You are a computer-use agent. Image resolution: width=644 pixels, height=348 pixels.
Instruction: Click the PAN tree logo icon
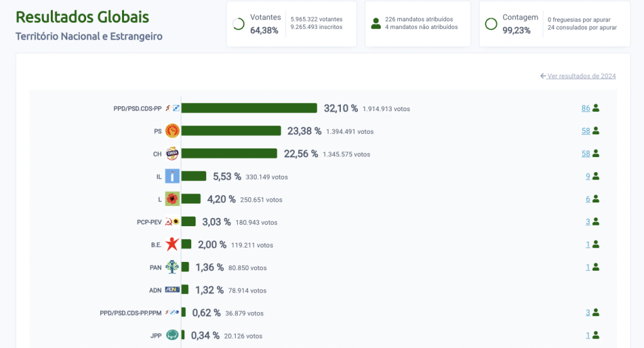172,267
